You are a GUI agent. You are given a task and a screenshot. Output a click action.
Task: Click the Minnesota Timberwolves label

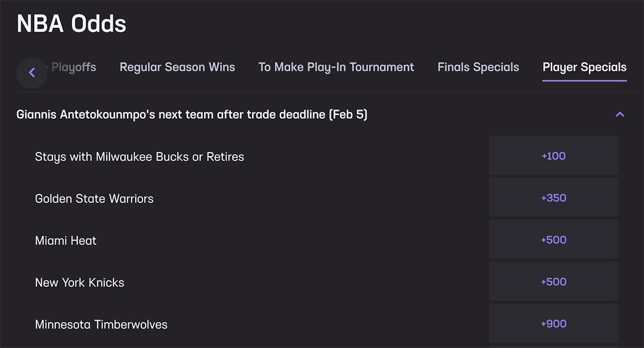click(x=101, y=324)
